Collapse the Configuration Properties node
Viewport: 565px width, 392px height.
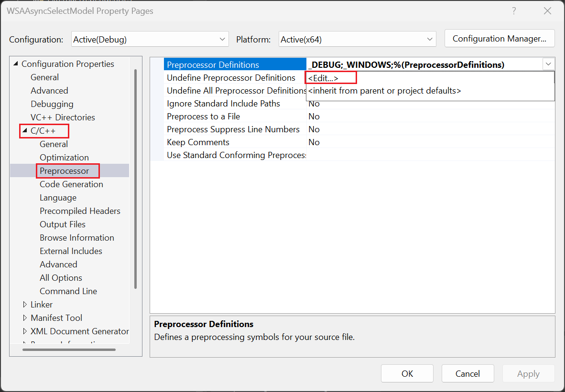(16, 64)
